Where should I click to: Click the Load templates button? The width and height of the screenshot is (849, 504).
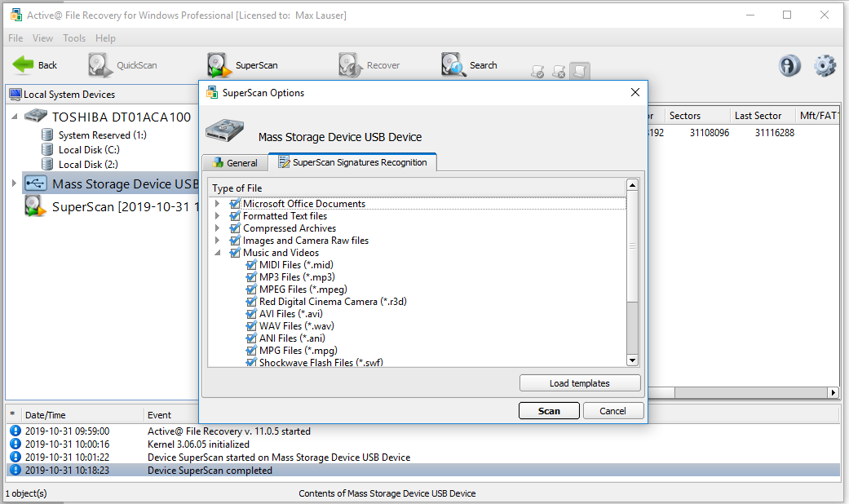pyautogui.click(x=580, y=383)
